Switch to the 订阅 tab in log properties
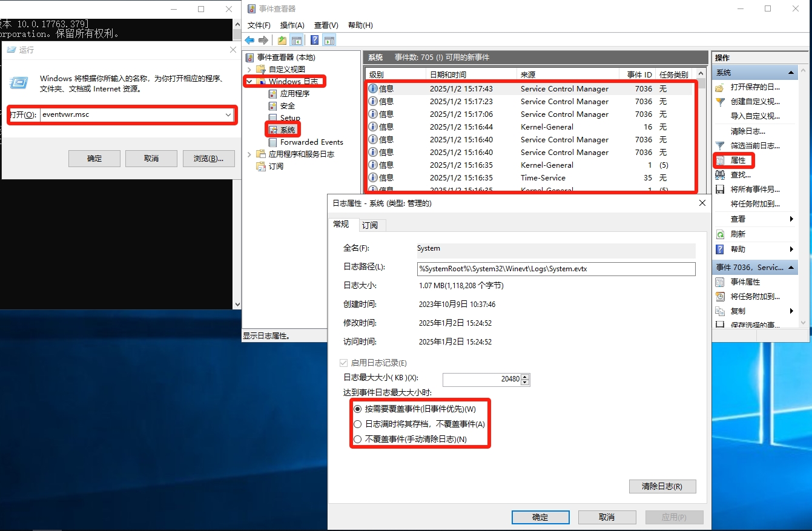812x531 pixels. 371,225
